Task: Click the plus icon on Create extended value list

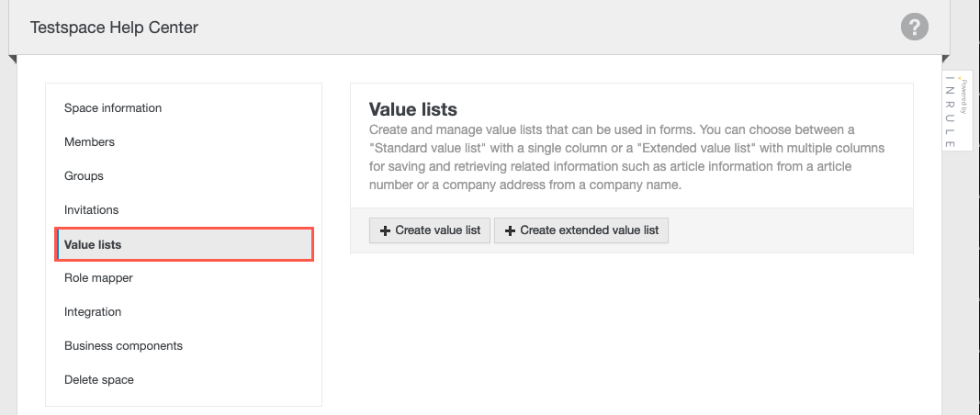Action: (x=510, y=230)
